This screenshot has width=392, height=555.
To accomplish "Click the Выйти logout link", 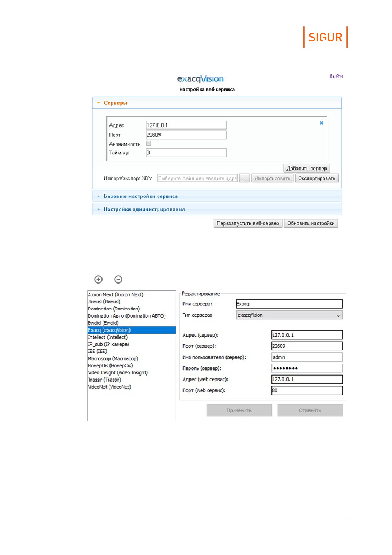I will [x=336, y=76].
